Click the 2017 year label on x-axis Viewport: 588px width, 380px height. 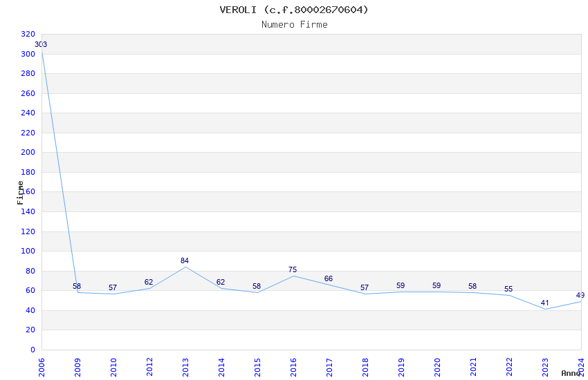point(329,368)
